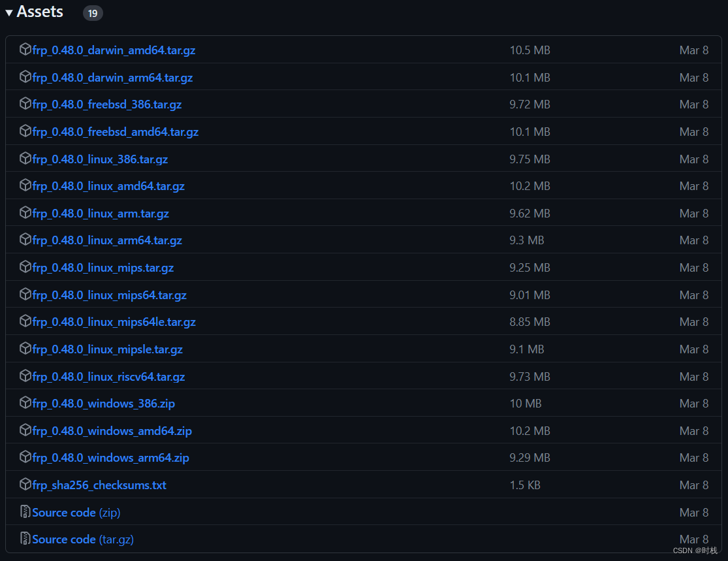Open the frp_0.48.0_windows_386.zip link
The height and width of the screenshot is (561, 728).
pyautogui.click(x=103, y=404)
